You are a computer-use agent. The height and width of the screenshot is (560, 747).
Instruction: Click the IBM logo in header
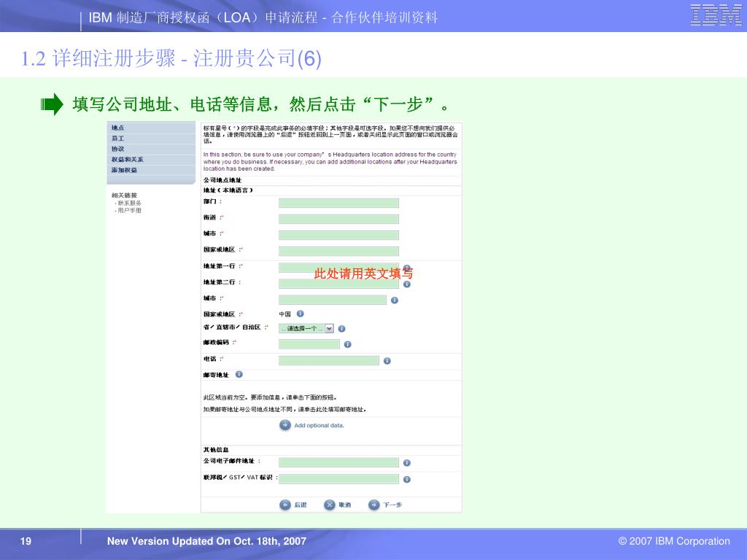[x=716, y=15]
